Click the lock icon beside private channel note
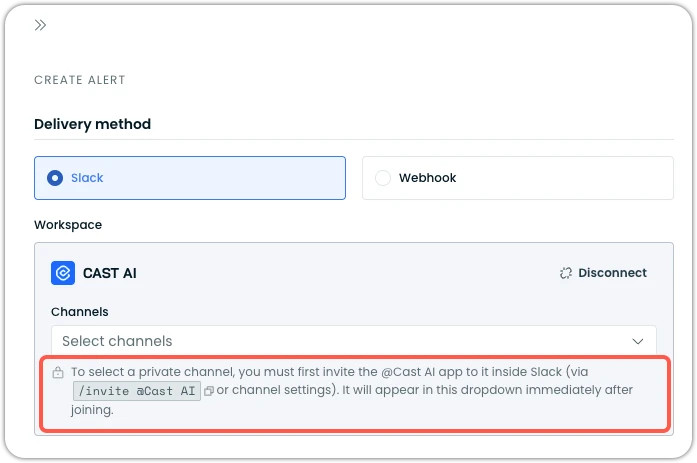 point(58,372)
